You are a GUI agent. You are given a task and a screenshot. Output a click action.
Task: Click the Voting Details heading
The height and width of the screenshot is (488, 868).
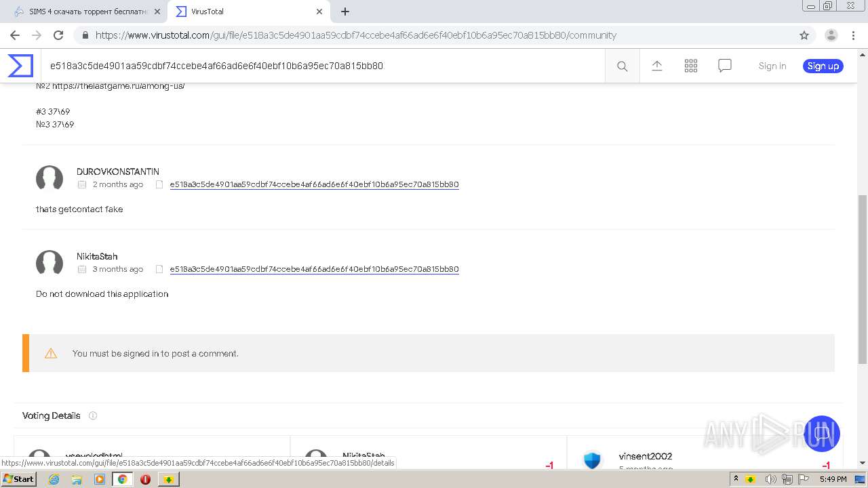pos(52,415)
